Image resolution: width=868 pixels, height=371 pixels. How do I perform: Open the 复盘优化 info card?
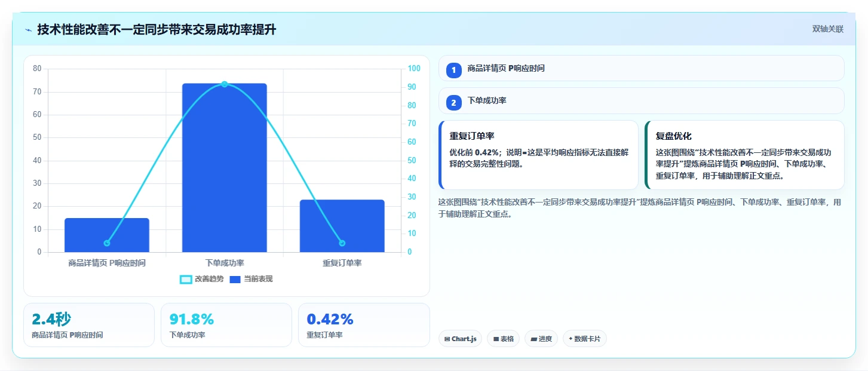point(744,155)
